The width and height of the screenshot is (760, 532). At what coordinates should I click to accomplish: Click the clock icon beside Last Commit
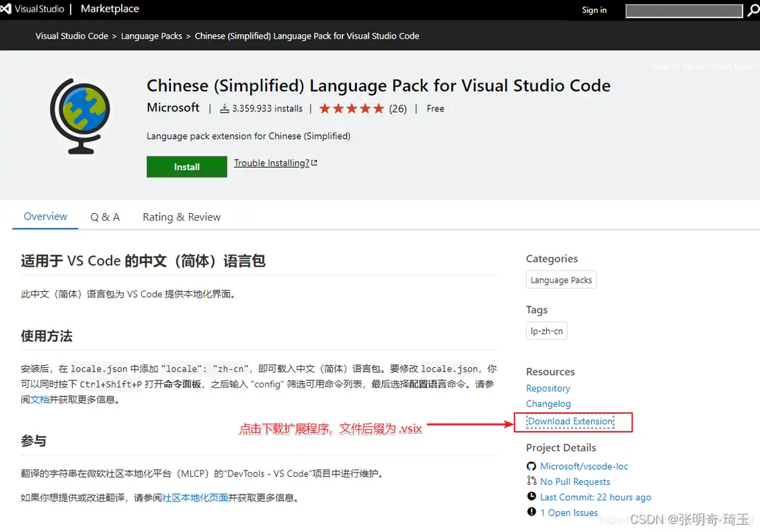click(x=531, y=497)
